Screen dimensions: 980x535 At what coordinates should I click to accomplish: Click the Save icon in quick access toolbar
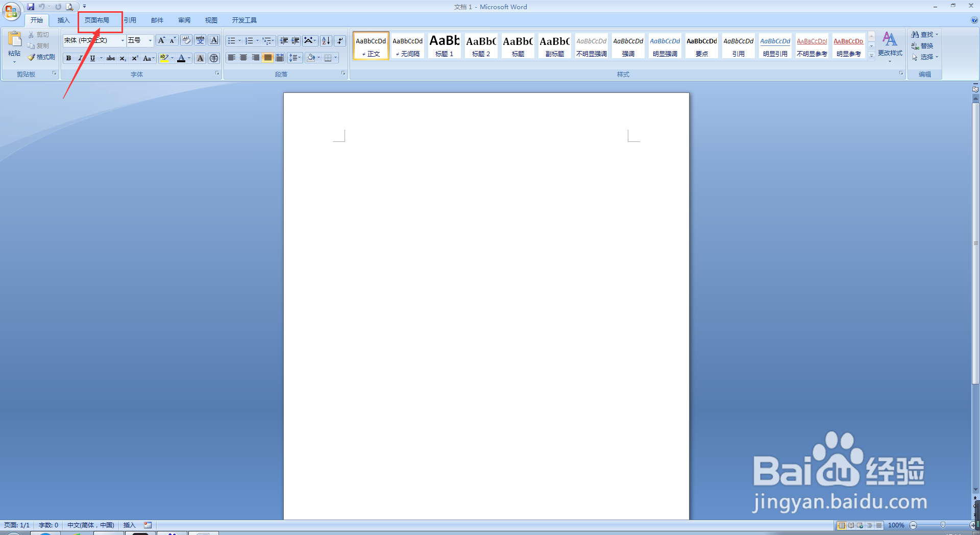coord(31,7)
